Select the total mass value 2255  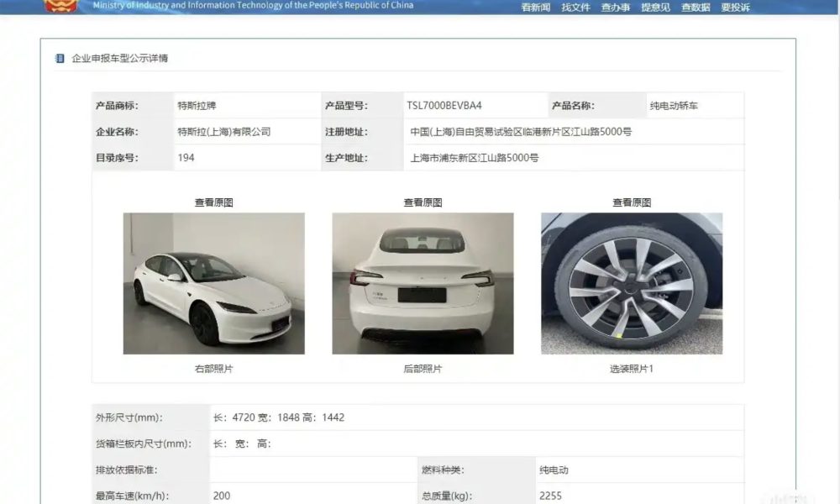[551, 496]
